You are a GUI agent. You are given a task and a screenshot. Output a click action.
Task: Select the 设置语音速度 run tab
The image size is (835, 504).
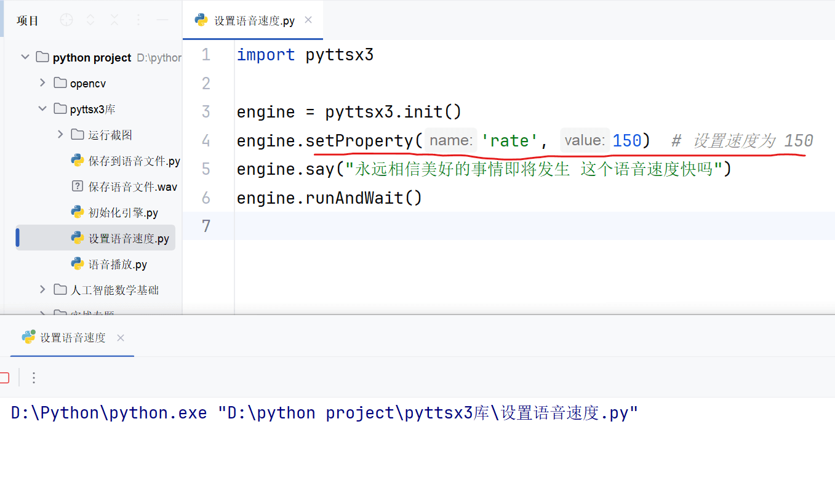coord(73,337)
